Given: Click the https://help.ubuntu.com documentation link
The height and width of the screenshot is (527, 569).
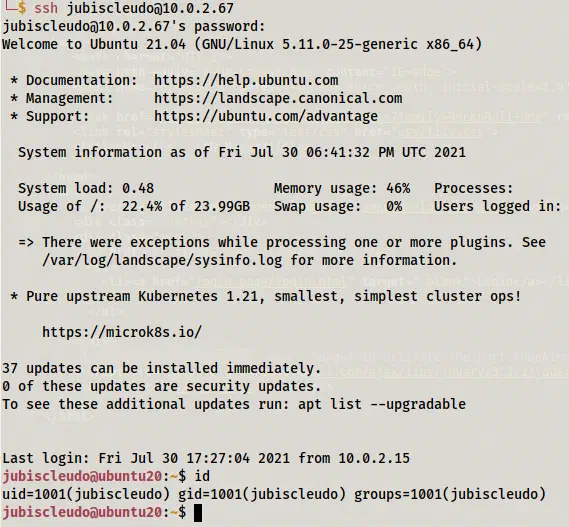Looking at the screenshot, I should click(x=246, y=80).
